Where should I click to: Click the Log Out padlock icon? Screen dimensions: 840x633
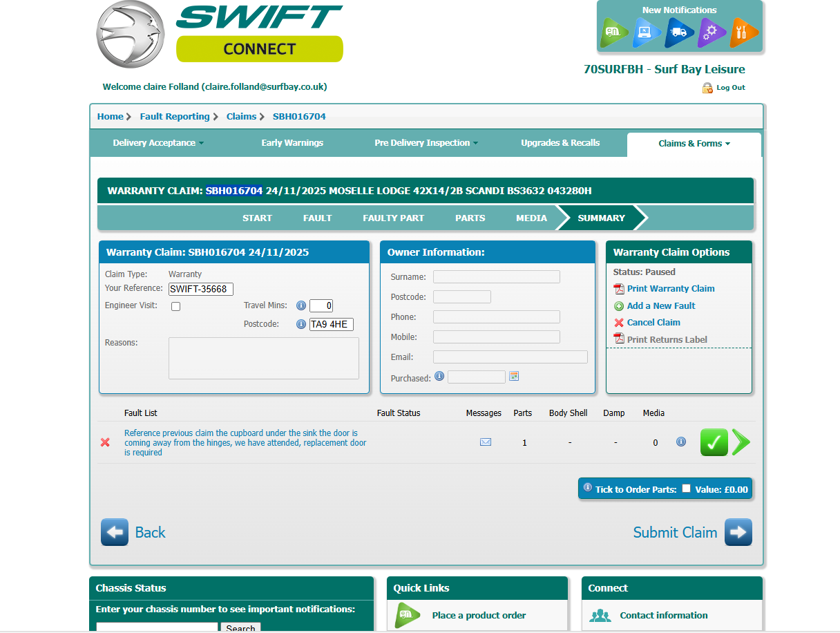point(707,88)
